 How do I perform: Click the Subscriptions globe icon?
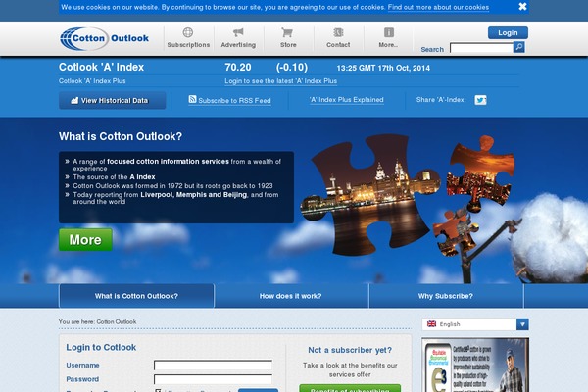[x=188, y=32]
